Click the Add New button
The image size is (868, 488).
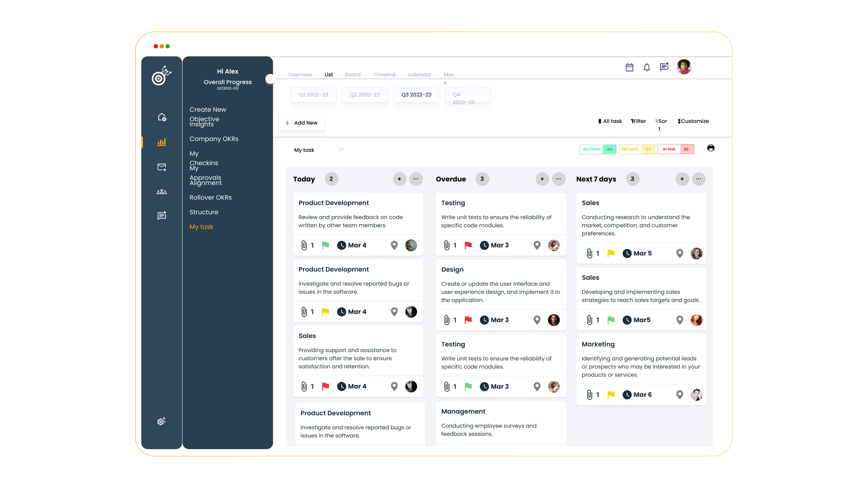302,123
